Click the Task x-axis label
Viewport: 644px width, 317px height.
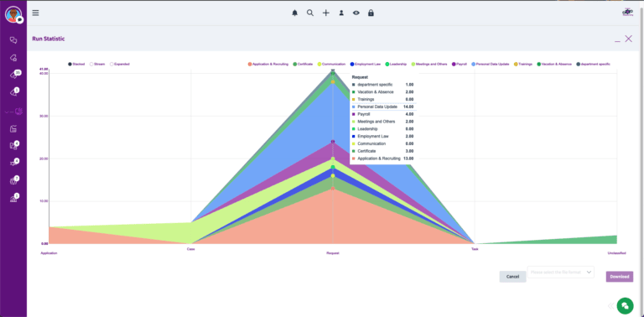(475, 249)
